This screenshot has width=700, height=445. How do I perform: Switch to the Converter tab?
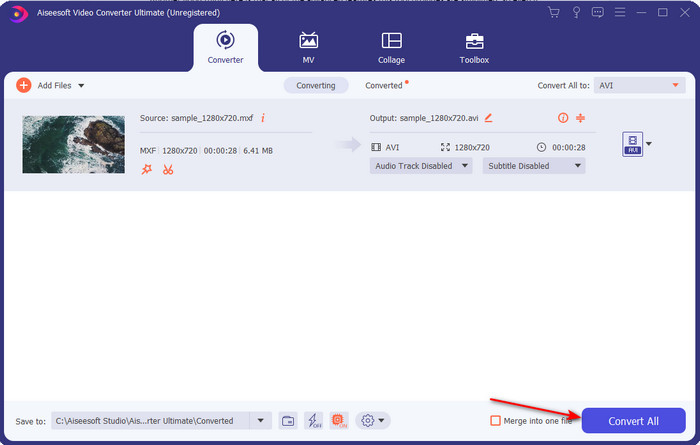(x=225, y=48)
